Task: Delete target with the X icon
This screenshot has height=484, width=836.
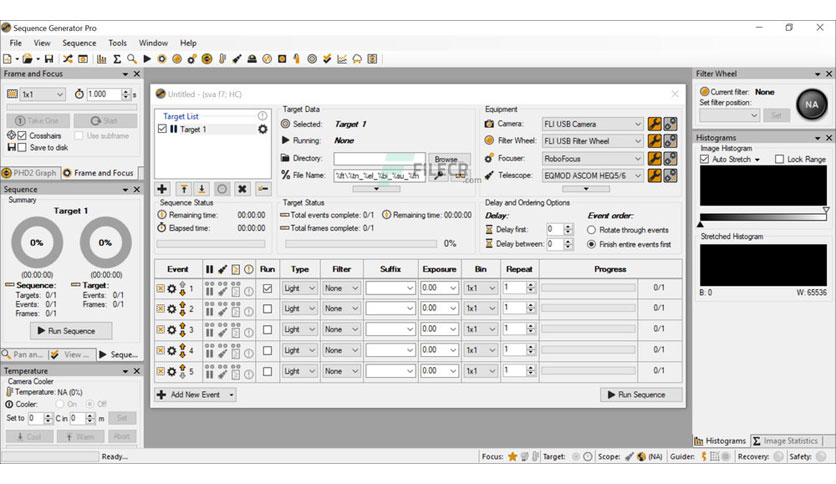Action: coord(242,189)
